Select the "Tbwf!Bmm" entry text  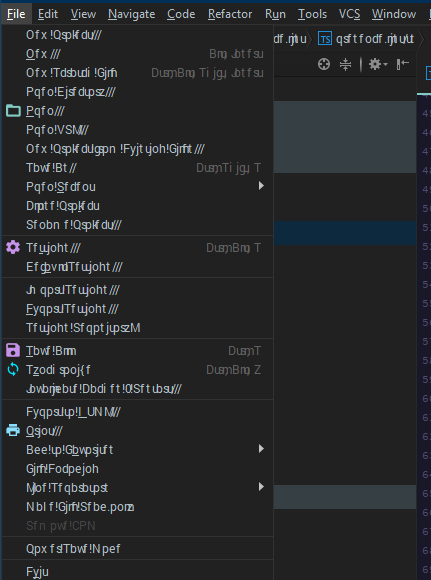coord(51,351)
